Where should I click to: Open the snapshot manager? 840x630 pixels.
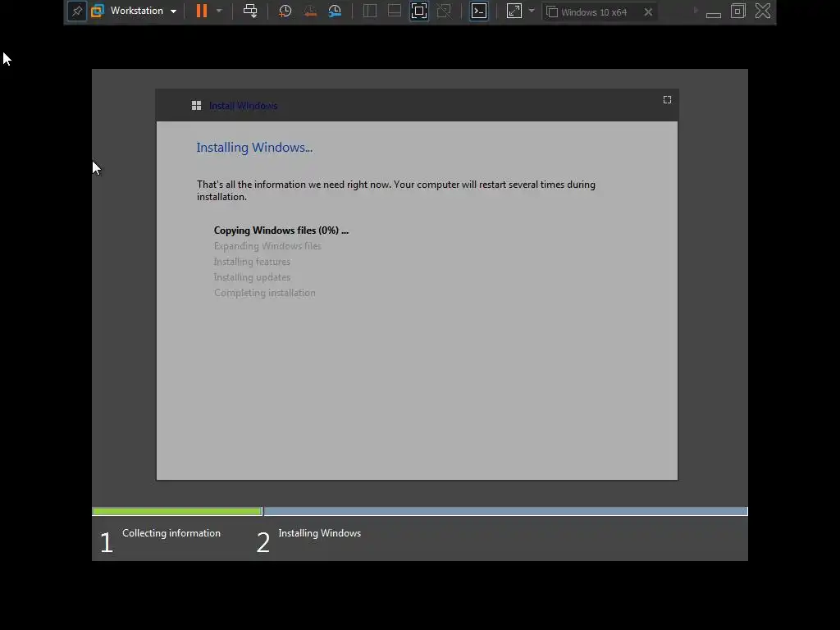(335, 11)
